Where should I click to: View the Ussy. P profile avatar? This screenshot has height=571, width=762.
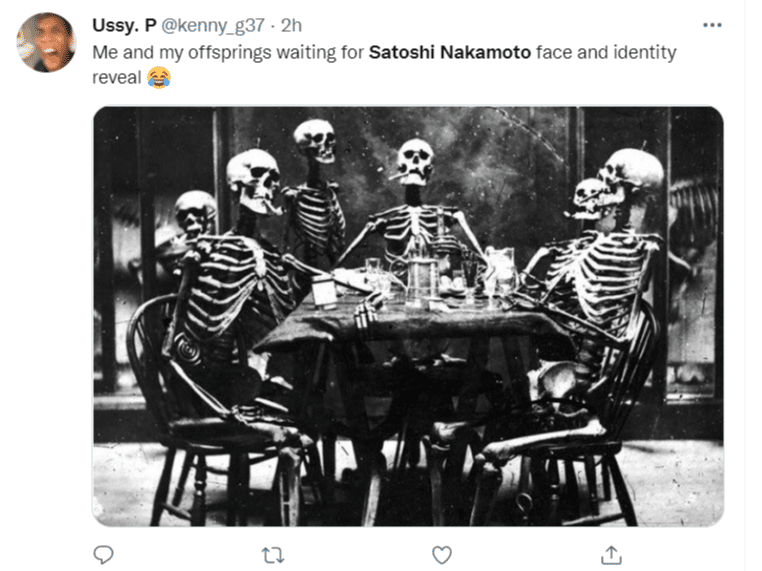pyautogui.click(x=46, y=42)
